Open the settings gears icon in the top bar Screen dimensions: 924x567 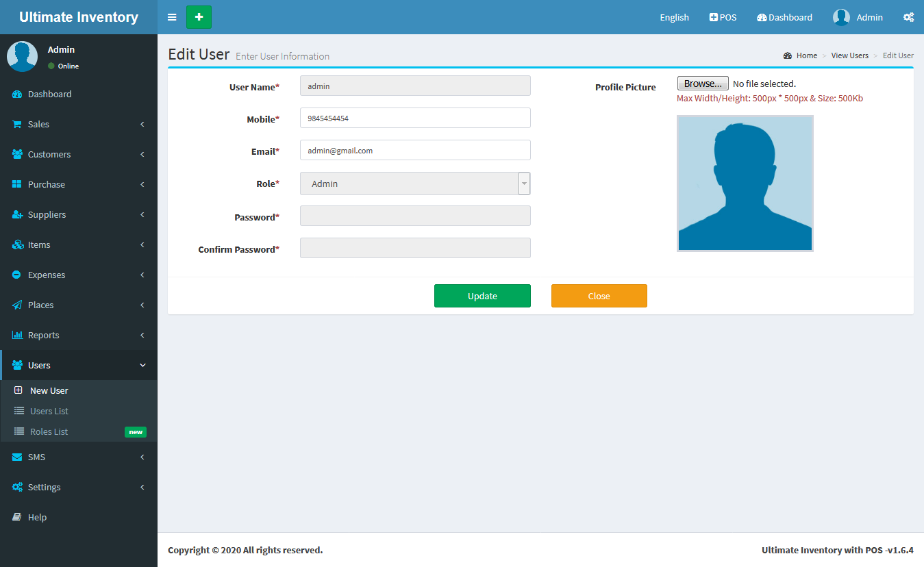coord(908,17)
